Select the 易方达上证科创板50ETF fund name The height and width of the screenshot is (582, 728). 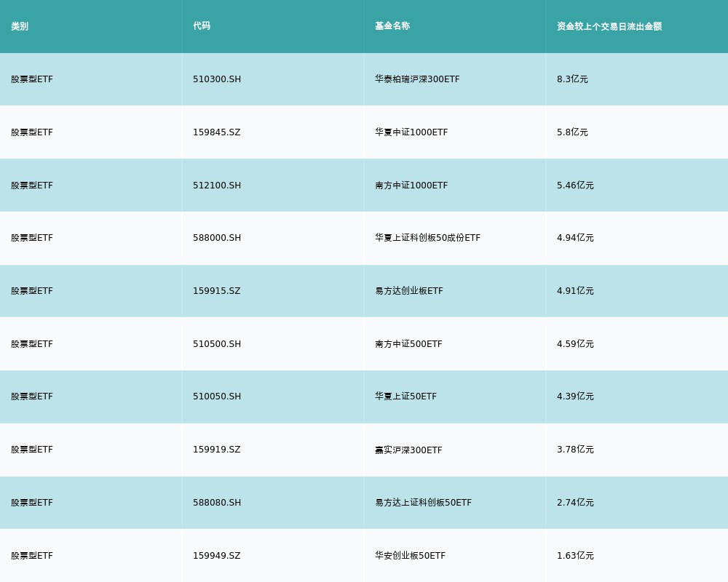point(423,503)
